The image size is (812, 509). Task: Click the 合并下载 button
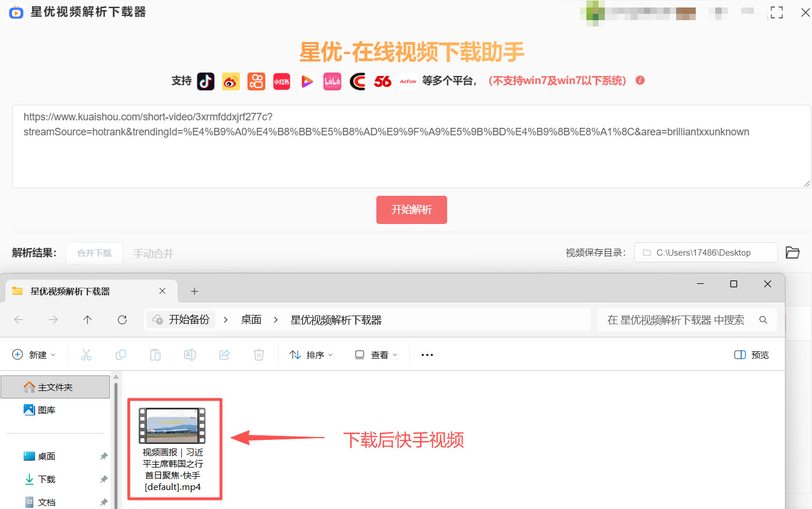point(94,253)
